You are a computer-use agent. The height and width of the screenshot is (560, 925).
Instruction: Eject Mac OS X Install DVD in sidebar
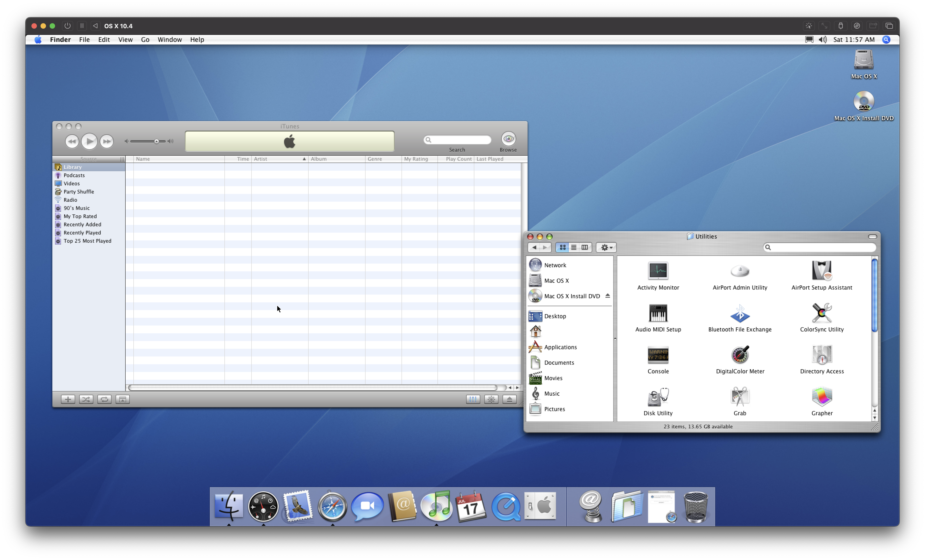click(x=607, y=296)
